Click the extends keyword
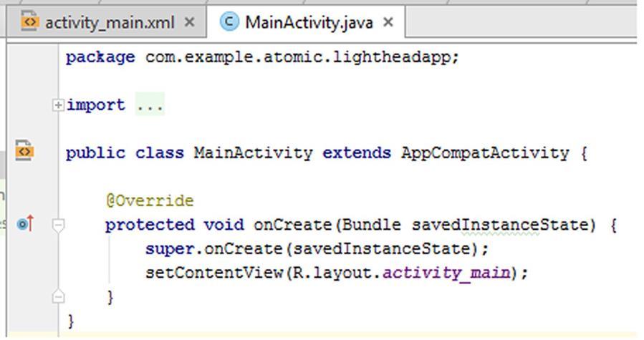This screenshot has height=340, width=644. coord(357,153)
